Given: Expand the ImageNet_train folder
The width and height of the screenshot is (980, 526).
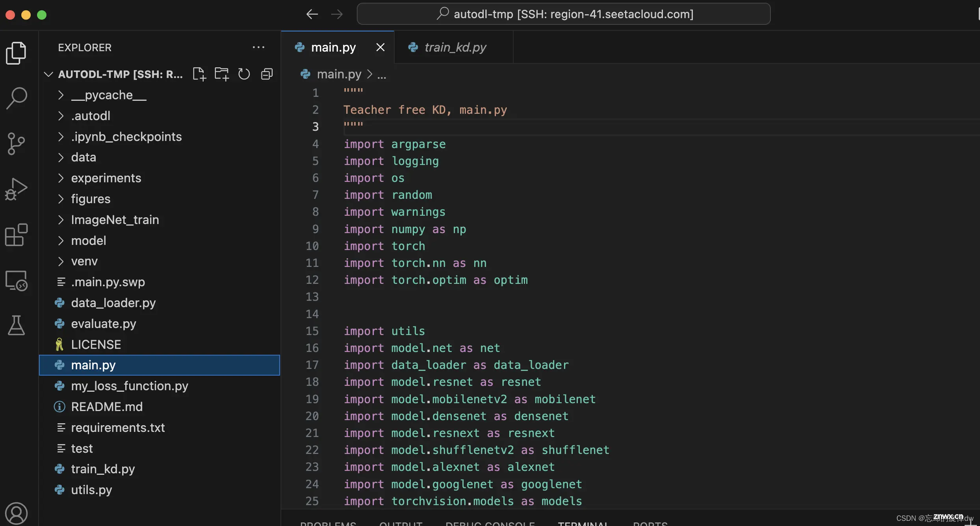Looking at the screenshot, I should pos(160,220).
